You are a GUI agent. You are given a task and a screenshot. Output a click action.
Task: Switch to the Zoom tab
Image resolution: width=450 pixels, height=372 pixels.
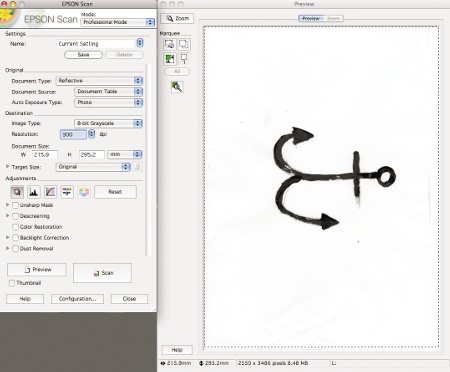click(333, 18)
